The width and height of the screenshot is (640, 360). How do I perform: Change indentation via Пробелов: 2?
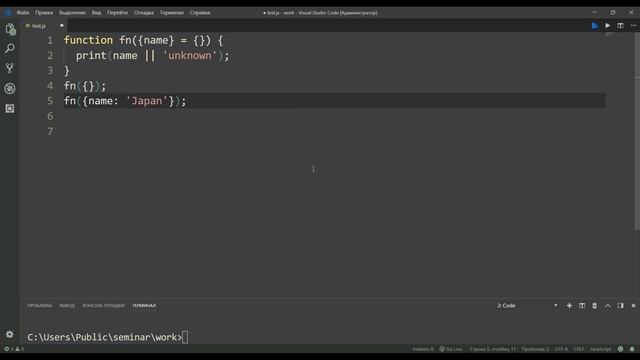[x=535, y=349]
